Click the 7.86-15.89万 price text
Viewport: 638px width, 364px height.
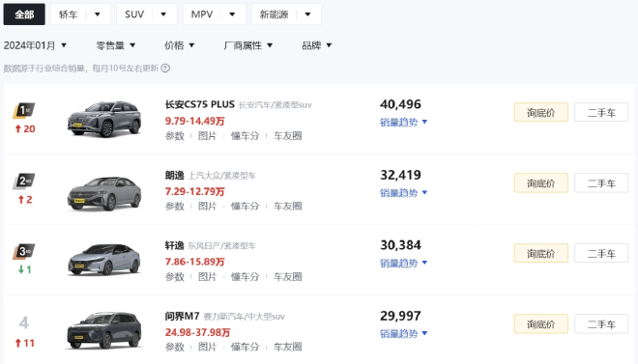pyautogui.click(x=195, y=262)
